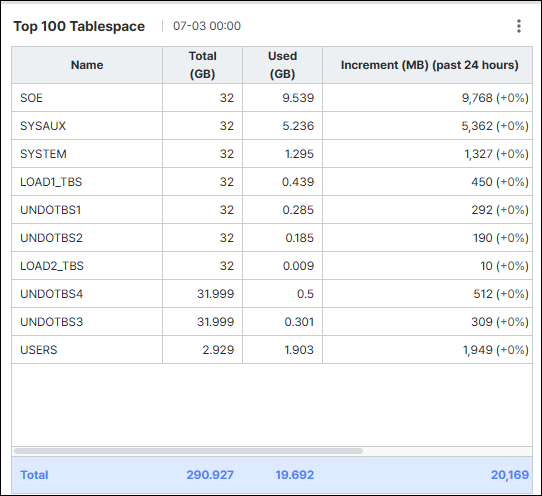Select the SYSAUX tablespace name

(x=43, y=126)
